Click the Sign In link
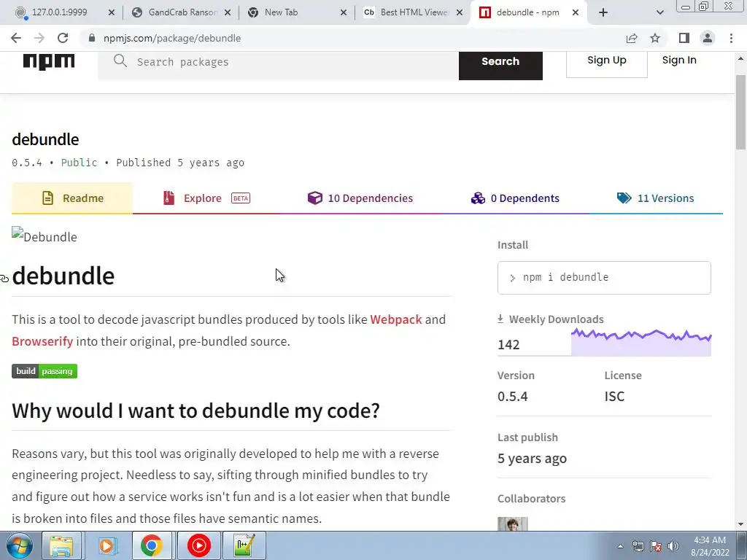The width and height of the screenshot is (747, 560). pos(679,60)
